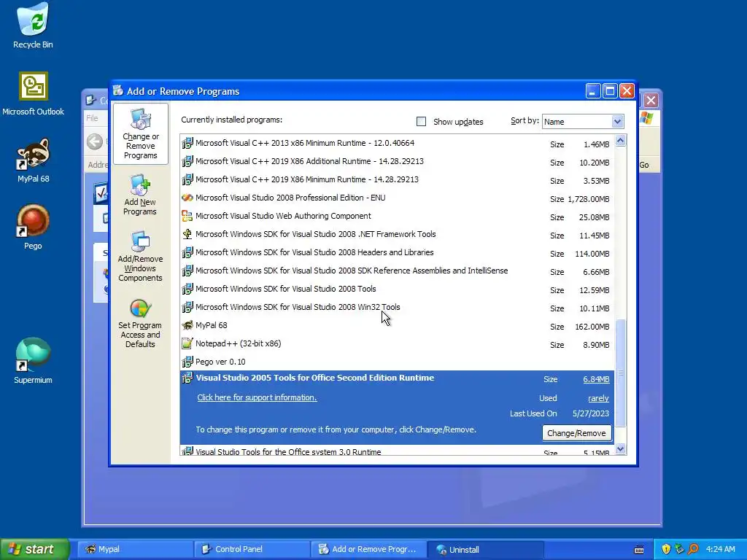Click icon for Visual C++ 2019 X86 Additional Runtime

[187, 161]
